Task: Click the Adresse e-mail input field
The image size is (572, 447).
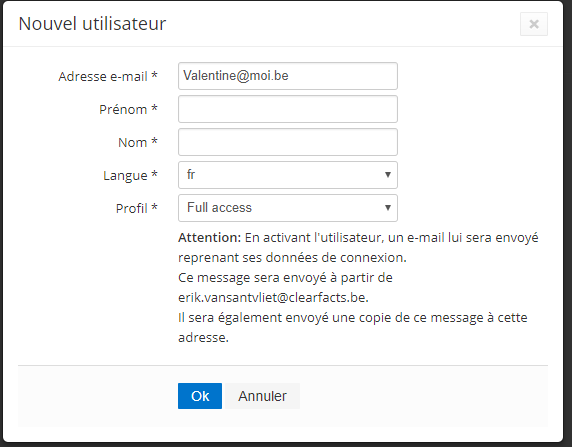Action: [288, 76]
